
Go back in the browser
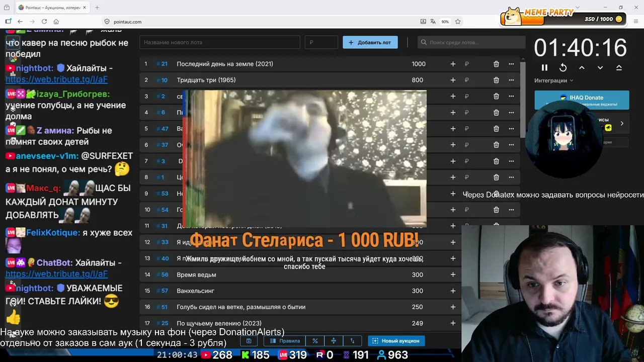(20, 22)
